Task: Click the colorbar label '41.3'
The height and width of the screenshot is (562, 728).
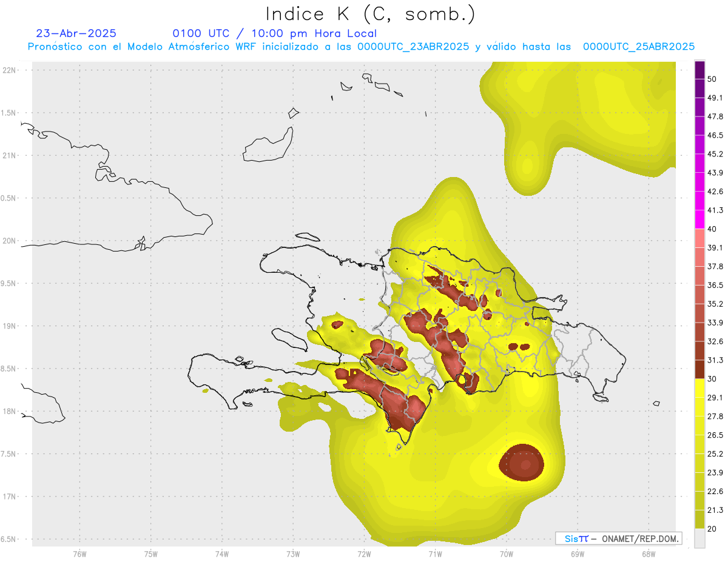Action: pos(715,210)
